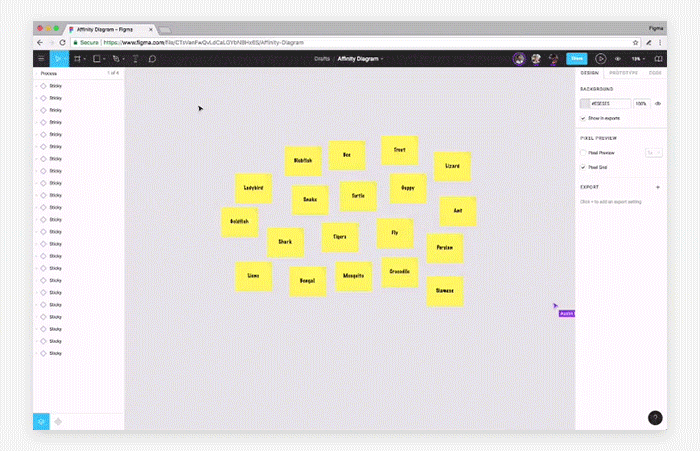Image resolution: width=700 pixels, height=451 pixels.
Task: Toggle the Show in exports checkbox
Action: [x=583, y=118]
